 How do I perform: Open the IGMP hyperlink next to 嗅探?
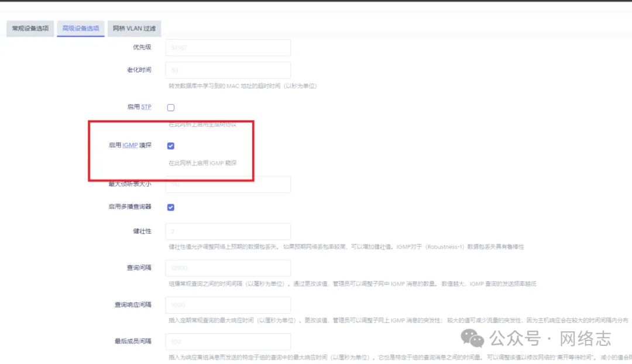(131, 145)
